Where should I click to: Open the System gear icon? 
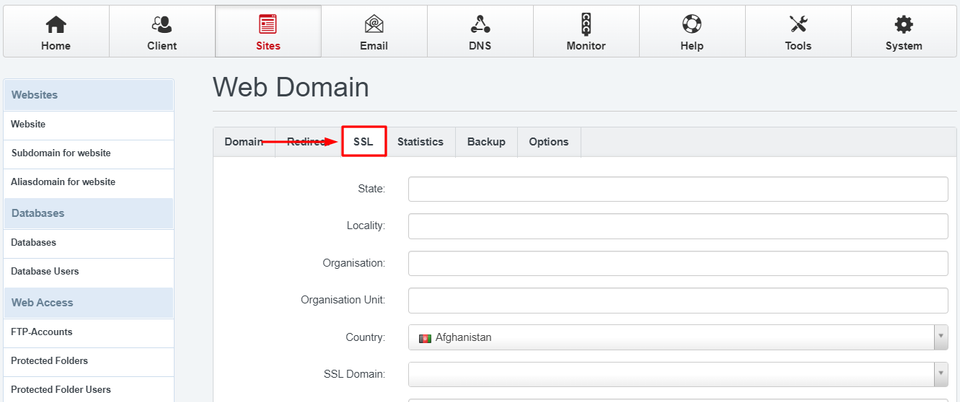903,24
